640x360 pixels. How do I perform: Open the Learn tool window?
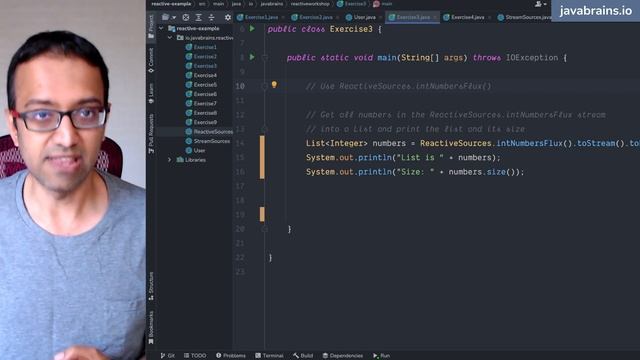point(151,93)
